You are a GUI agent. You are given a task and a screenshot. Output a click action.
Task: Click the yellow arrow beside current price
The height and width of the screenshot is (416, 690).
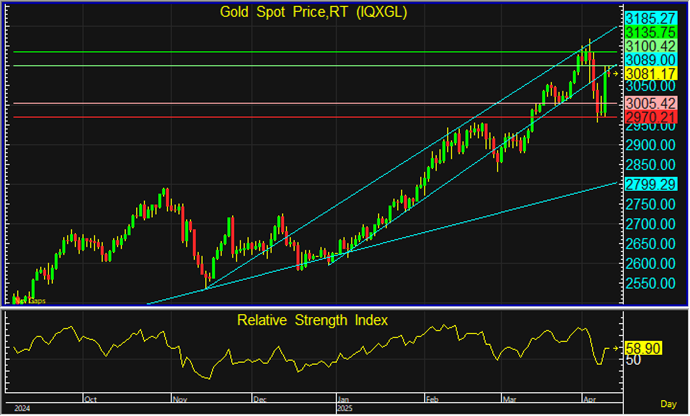click(x=615, y=74)
